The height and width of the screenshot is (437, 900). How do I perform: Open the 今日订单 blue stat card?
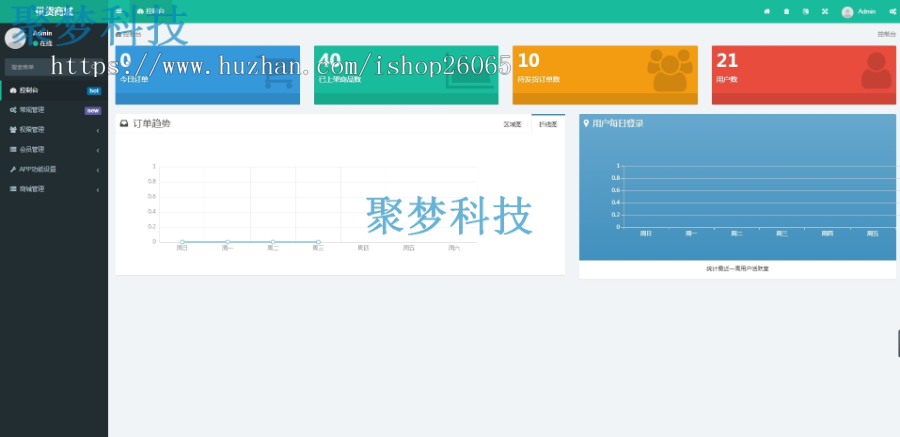click(208, 75)
